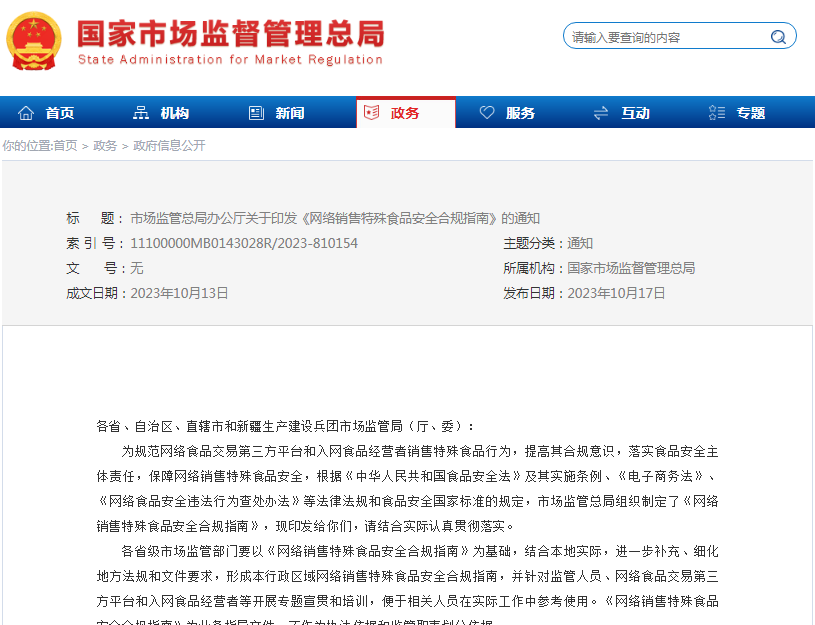Image resolution: width=815 pixels, height=625 pixels.
Task: Click the national emblem logo
Action: pos(34,42)
